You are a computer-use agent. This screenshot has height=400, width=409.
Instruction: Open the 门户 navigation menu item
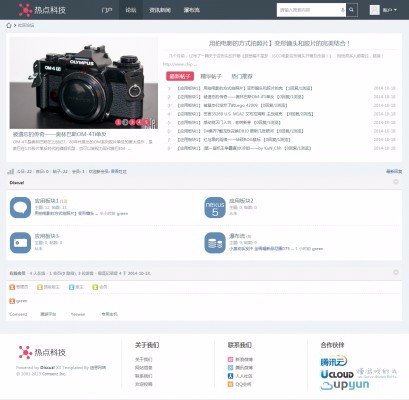click(x=107, y=10)
